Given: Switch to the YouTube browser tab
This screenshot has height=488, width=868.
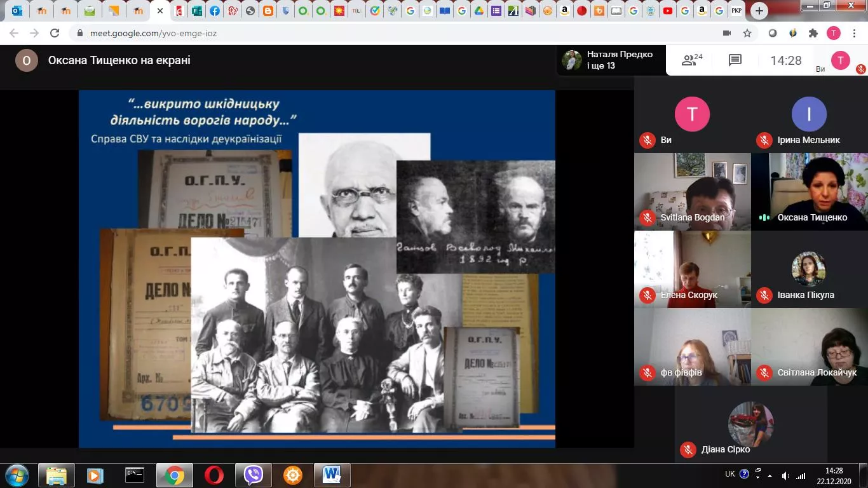Looking at the screenshot, I should click(667, 11).
